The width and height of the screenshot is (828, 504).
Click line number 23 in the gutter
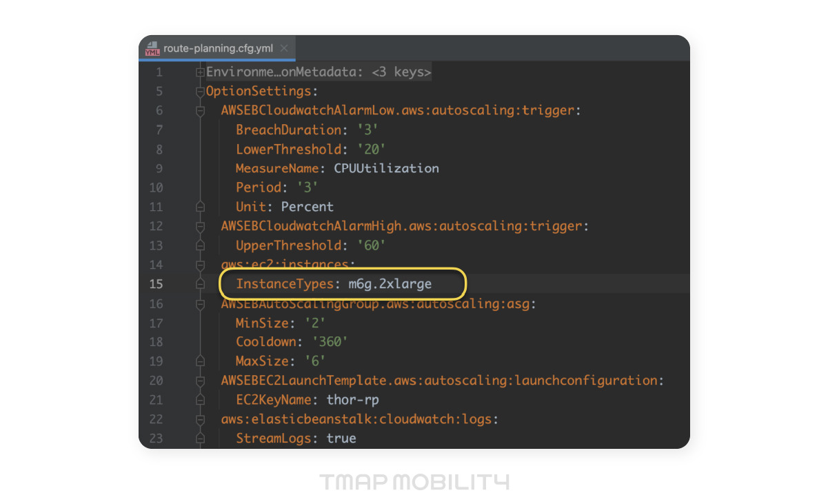pyautogui.click(x=156, y=439)
